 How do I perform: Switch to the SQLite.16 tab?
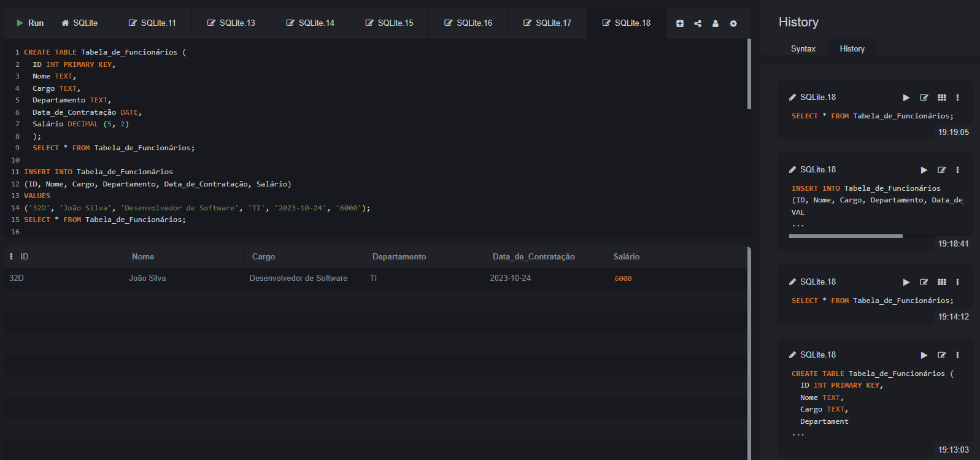pyautogui.click(x=468, y=23)
